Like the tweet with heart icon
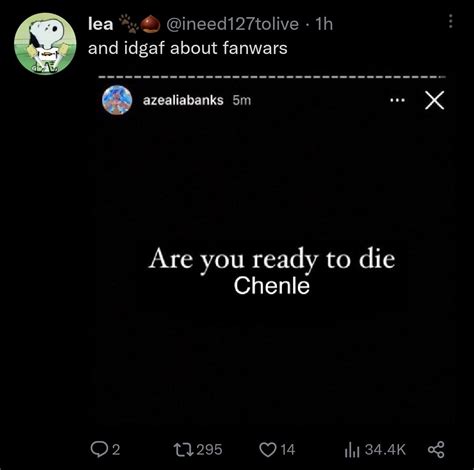474x470 pixels. pyautogui.click(x=268, y=450)
